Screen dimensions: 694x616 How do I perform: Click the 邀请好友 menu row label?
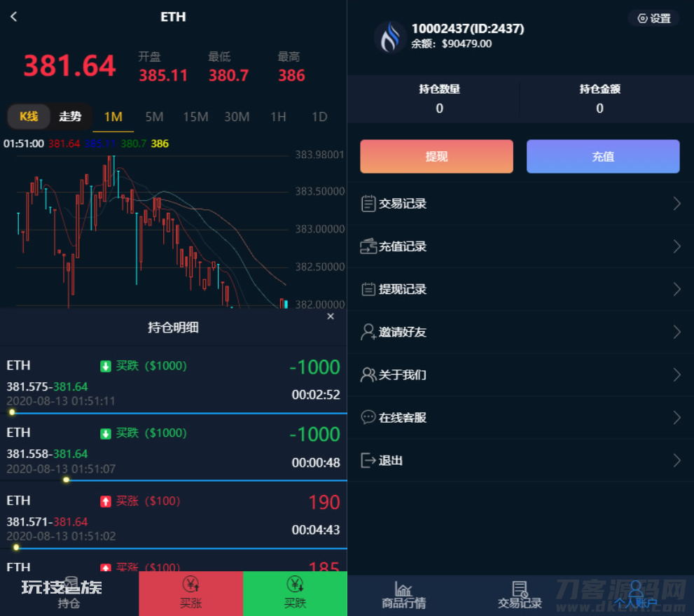pyautogui.click(x=403, y=332)
